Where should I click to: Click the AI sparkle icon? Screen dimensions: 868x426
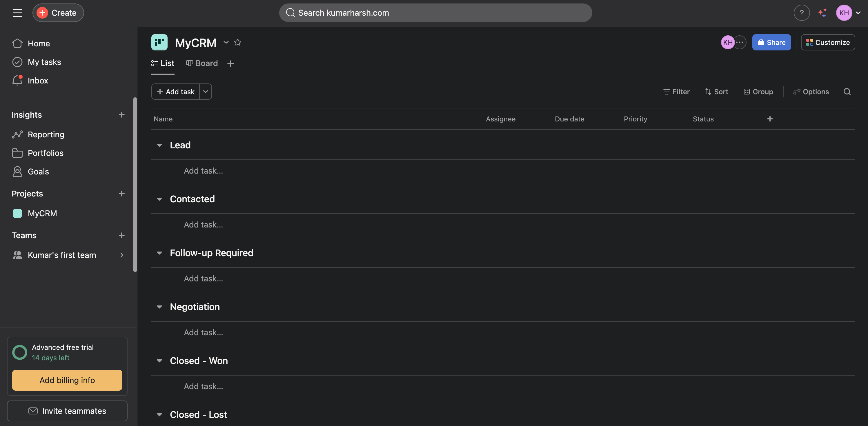(822, 13)
